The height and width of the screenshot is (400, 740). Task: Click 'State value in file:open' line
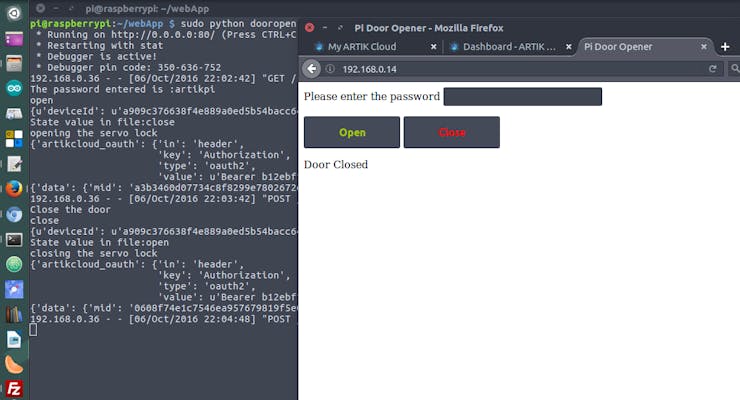(x=100, y=242)
